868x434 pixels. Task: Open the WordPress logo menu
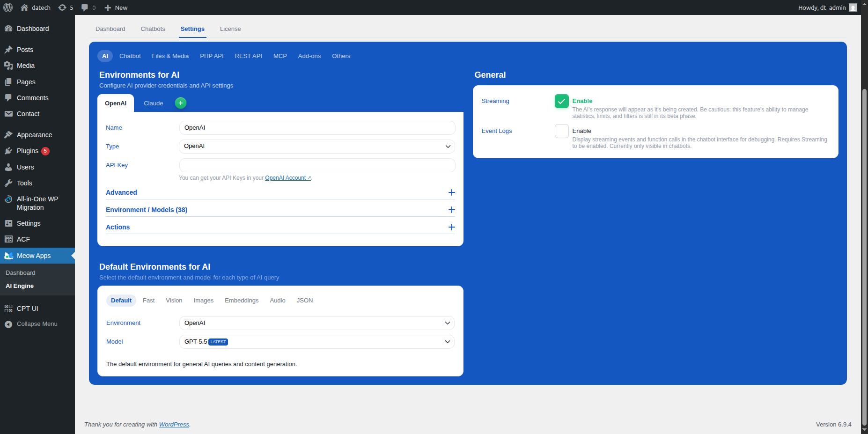pos(8,7)
